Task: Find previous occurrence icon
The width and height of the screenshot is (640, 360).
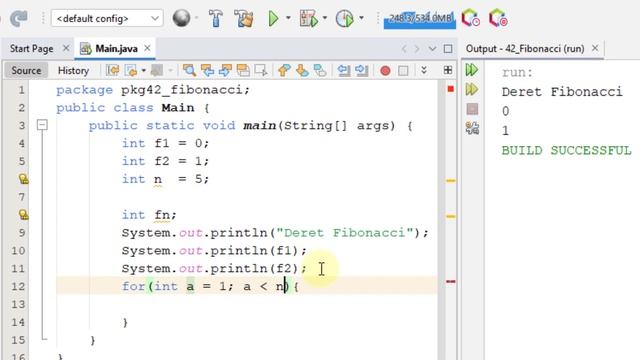Action: point(207,71)
